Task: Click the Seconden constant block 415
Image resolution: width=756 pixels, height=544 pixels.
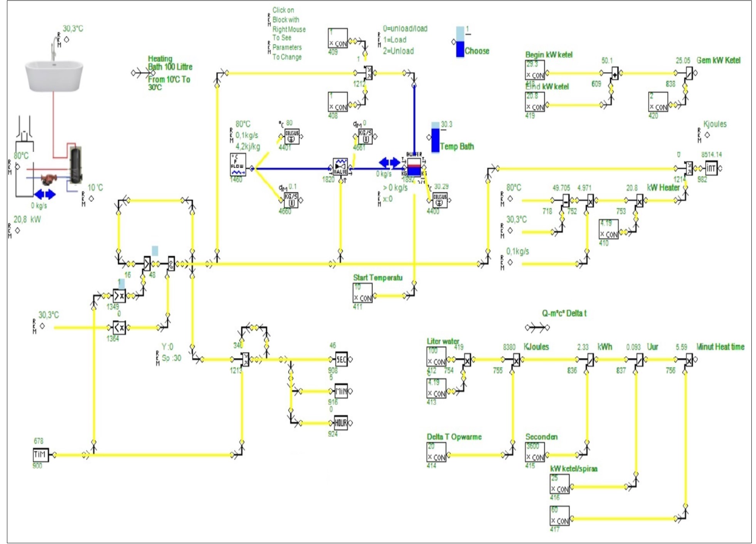Action: 535,452
